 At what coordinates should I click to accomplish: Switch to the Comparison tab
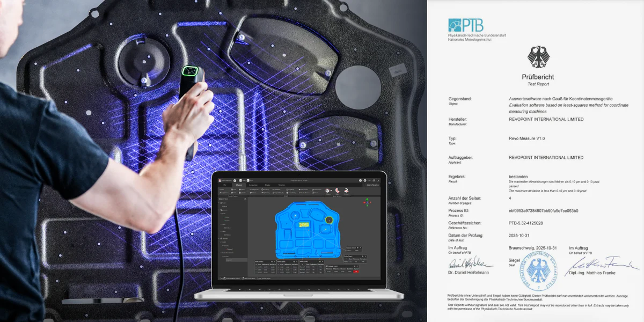coord(253,185)
